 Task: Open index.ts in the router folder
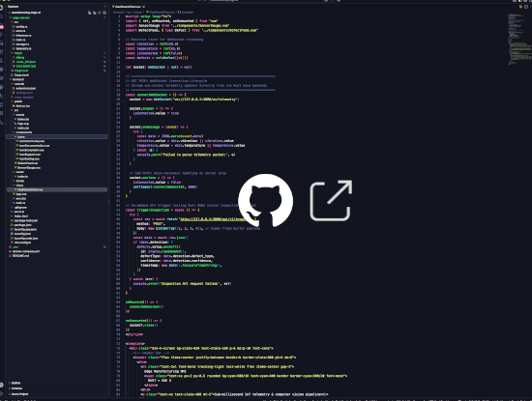coord(23,176)
